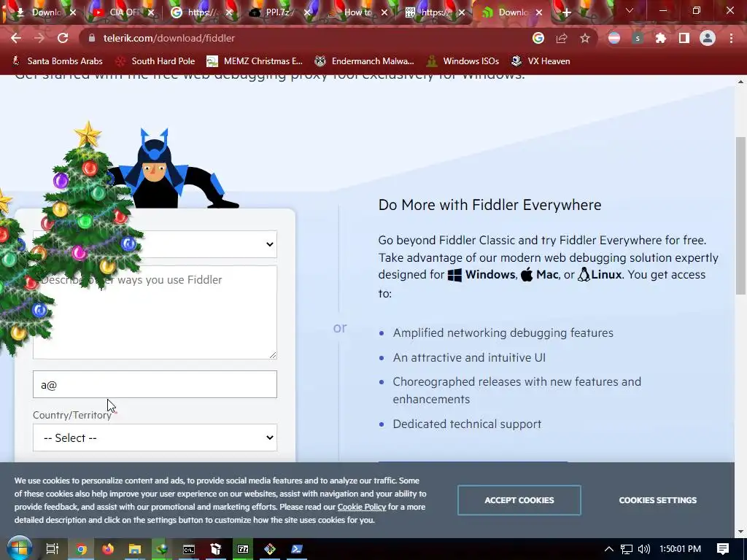Click the Google icon in the address bar
Viewport: 747px width, 560px height.
(x=538, y=38)
